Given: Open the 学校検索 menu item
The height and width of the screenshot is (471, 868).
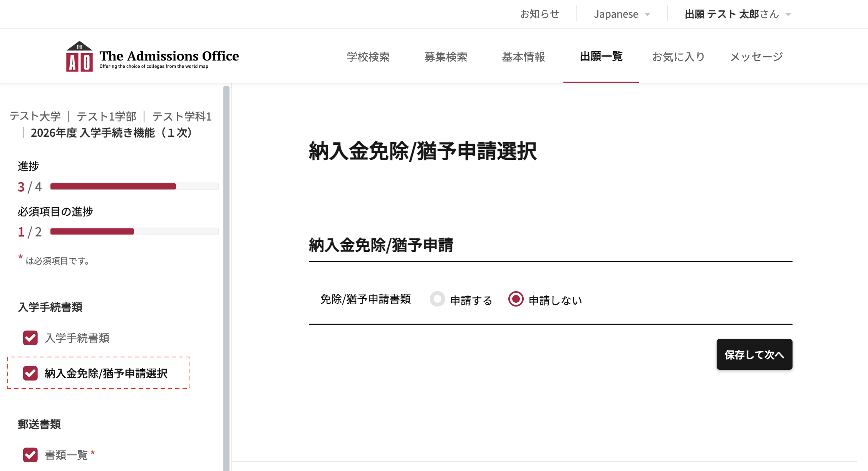Looking at the screenshot, I should pyautogui.click(x=368, y=57).
